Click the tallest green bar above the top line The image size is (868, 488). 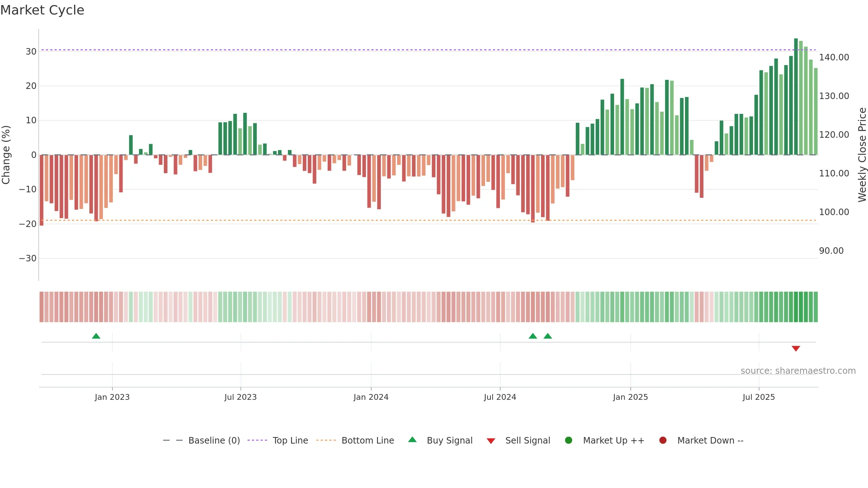796,97
